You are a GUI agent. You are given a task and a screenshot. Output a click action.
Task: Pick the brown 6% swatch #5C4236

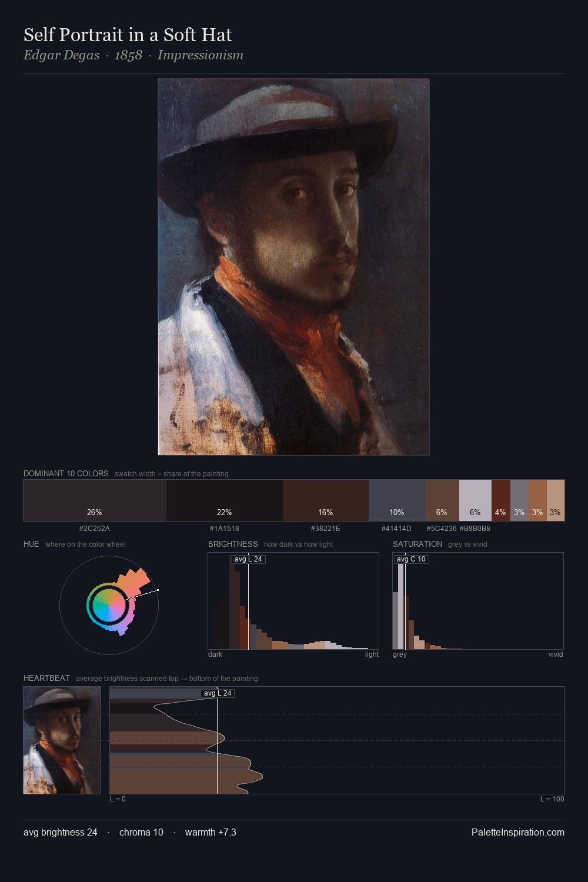coord(442,500)
